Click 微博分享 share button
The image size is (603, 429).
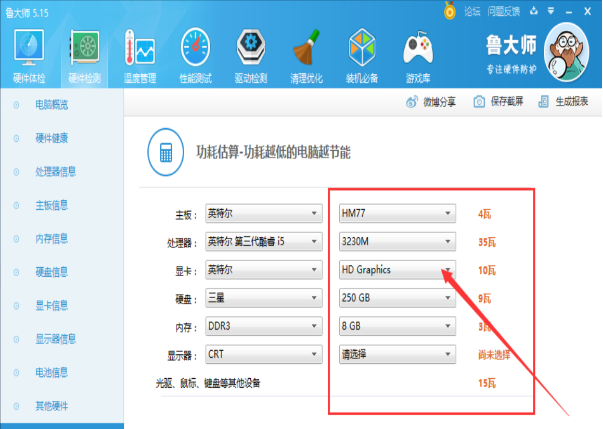tap(431, 102)
